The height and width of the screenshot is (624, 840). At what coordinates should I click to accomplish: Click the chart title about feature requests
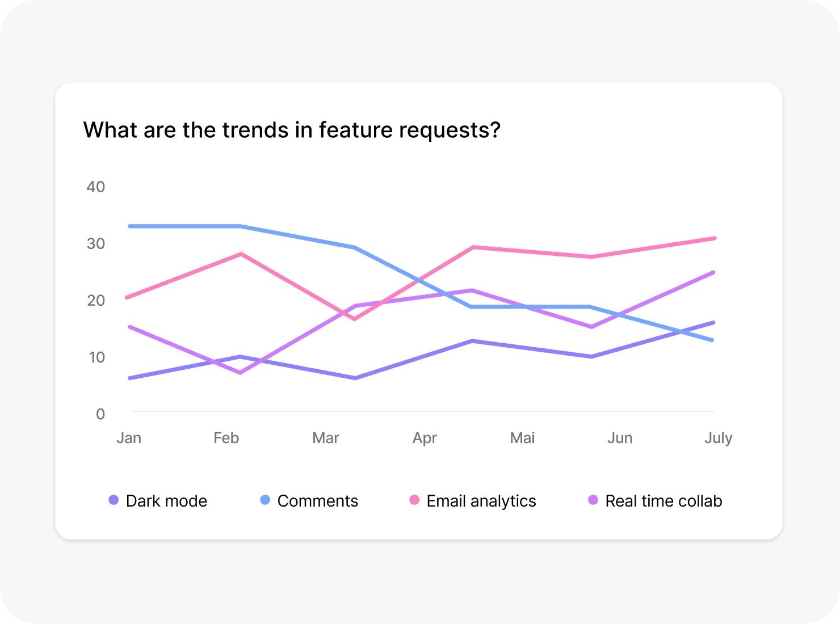(292, 130)
